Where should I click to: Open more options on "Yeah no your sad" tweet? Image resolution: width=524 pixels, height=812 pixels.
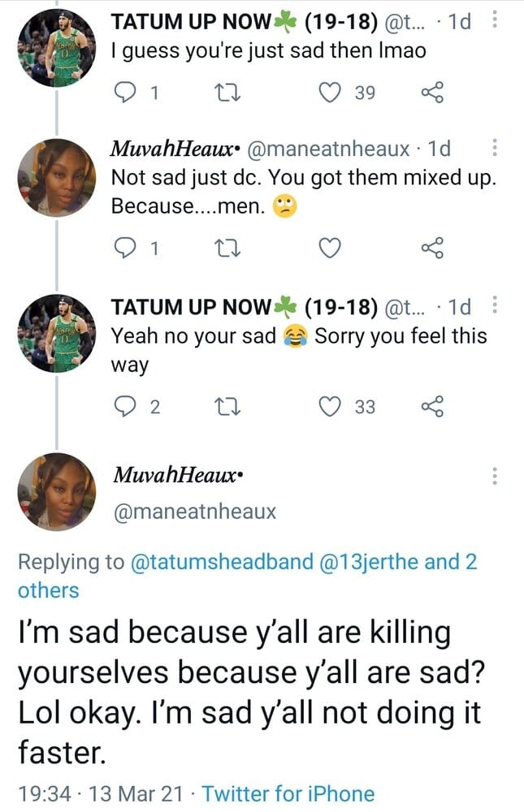(495, 307)
